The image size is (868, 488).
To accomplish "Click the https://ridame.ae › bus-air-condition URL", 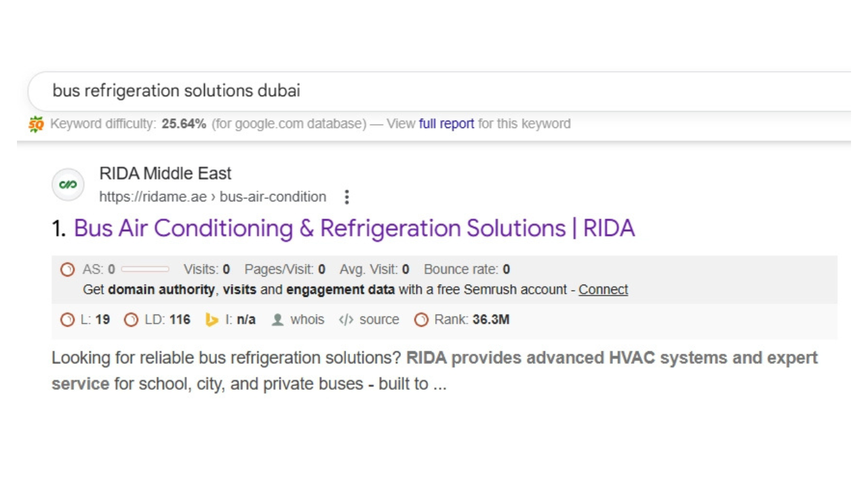I will [212, 197].
